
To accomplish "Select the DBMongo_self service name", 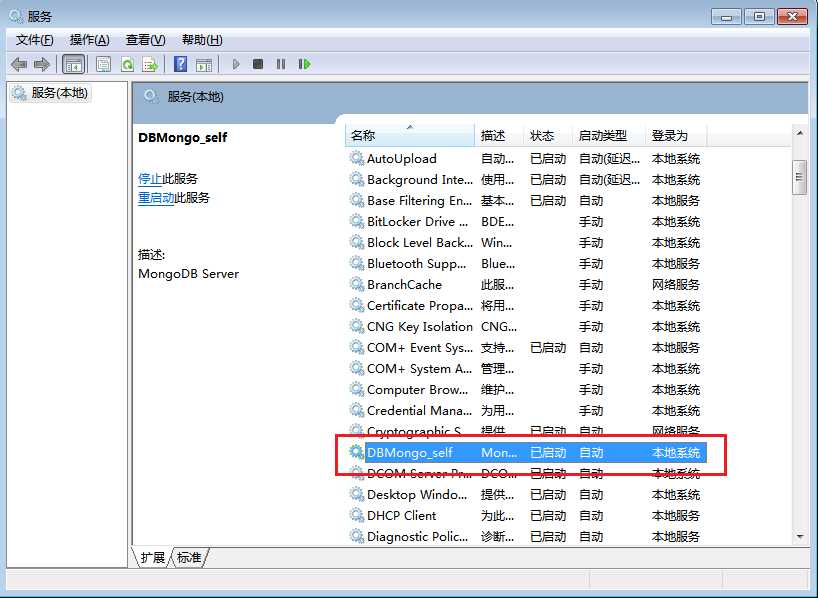I will point(410,452).
